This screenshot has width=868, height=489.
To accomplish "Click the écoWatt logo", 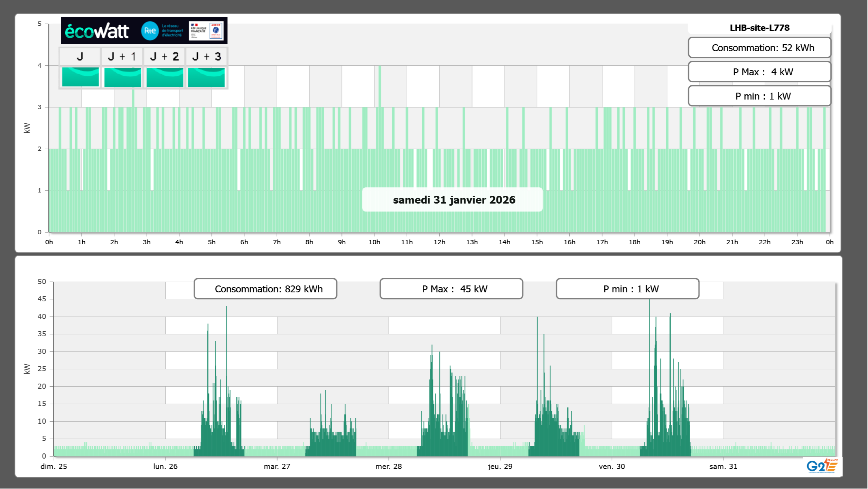I will click(x=97, y=31).
